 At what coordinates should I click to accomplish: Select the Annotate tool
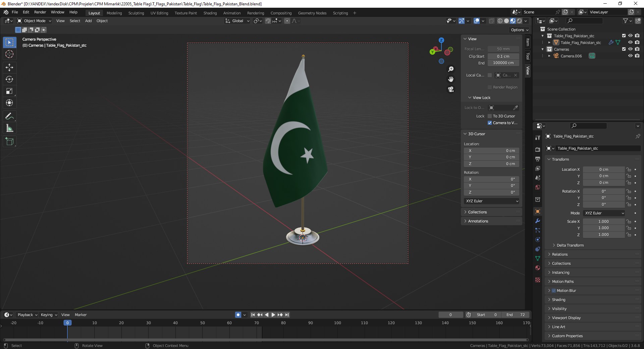tap(9, 116)
